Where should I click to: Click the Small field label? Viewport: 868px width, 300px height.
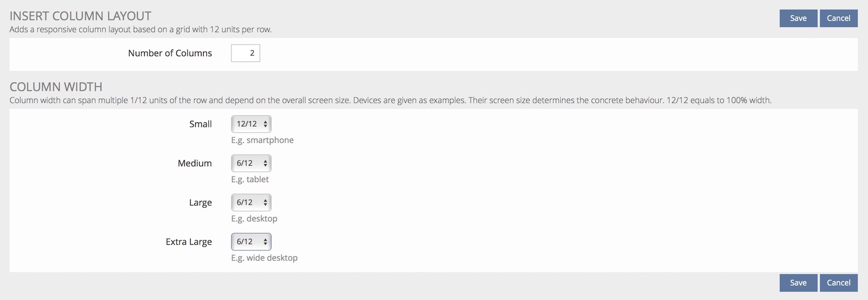pos(200,124)
